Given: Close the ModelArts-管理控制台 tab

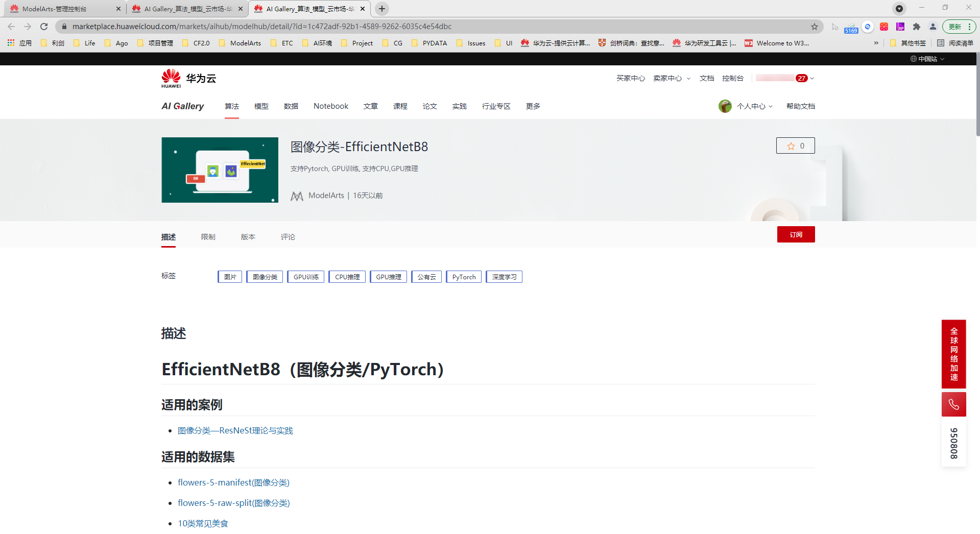Looking at the screenshot, I should pyautogui.click(x=118, y=9).
